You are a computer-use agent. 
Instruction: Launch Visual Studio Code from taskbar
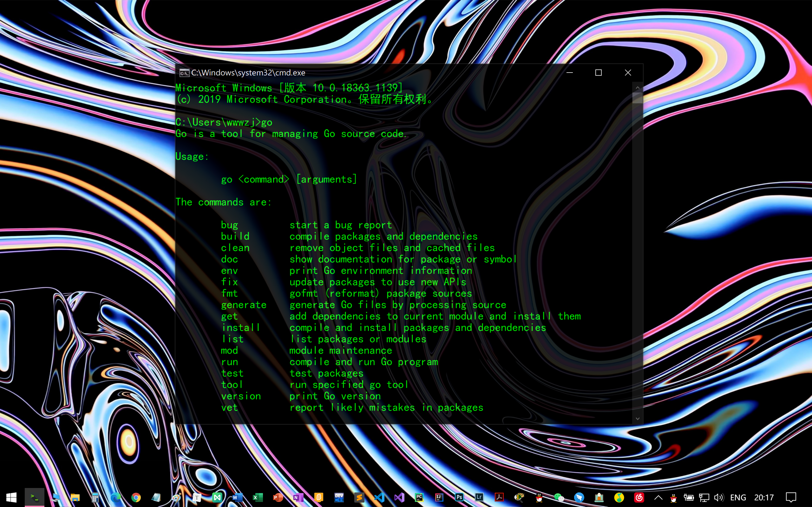[x=379, y=497]
